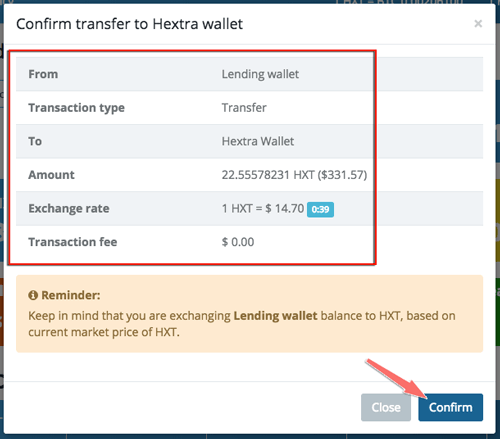Click the dialog title Confirm transfer to Hextra wallet
The height and width of the screenshot is (439, 500).
pyautogui.click(x=130, y=24)
